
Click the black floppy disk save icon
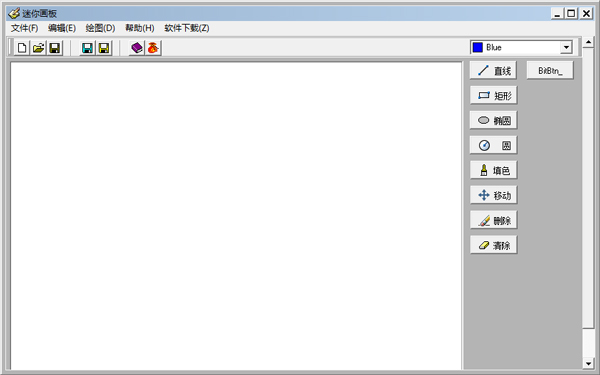click(x=55, y=48)
